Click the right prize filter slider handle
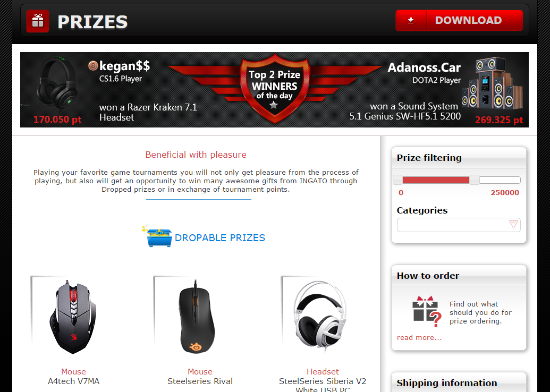Viewport: 550px width, 392px height. (474, 180)
